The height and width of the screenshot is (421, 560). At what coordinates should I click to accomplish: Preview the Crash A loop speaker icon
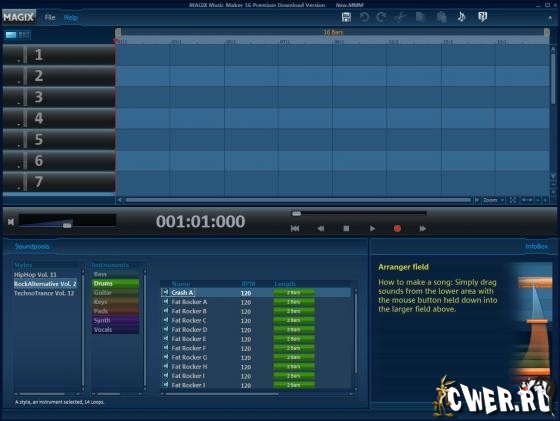tap(165, 292)
